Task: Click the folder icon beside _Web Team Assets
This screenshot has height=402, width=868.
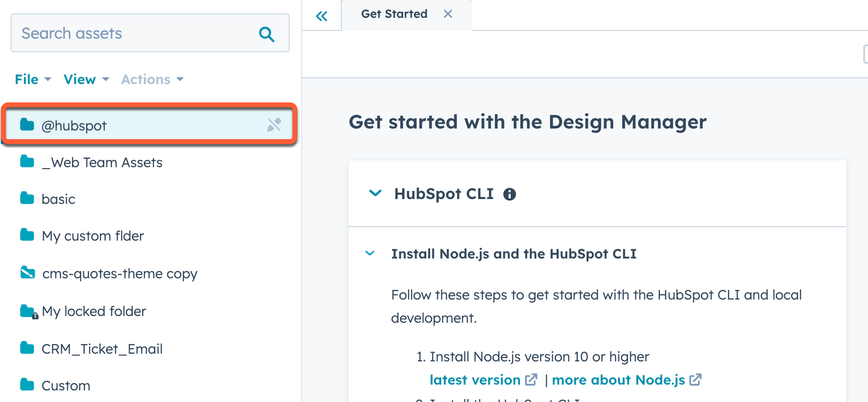Action: pos(27,161)
